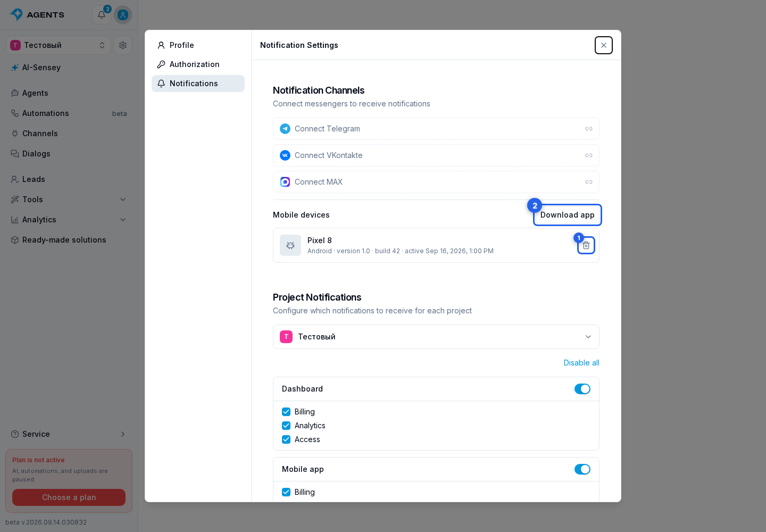This screenshot has width=766, height=532.
Task: Click the Connect MAX label
Action: pyautogui.click(x=319, y=182)
